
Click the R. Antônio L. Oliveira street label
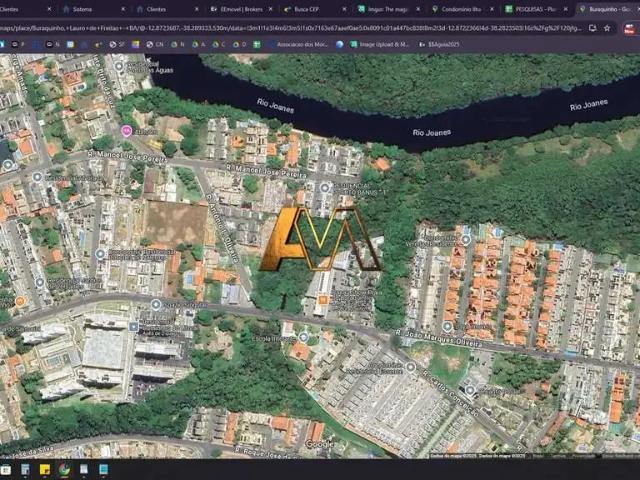click(222, 228)
